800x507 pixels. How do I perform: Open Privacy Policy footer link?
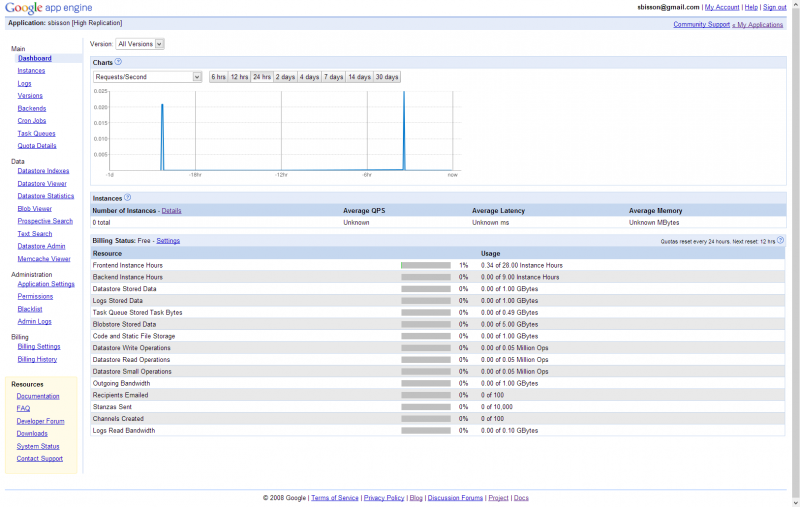(x=384, y=498)
